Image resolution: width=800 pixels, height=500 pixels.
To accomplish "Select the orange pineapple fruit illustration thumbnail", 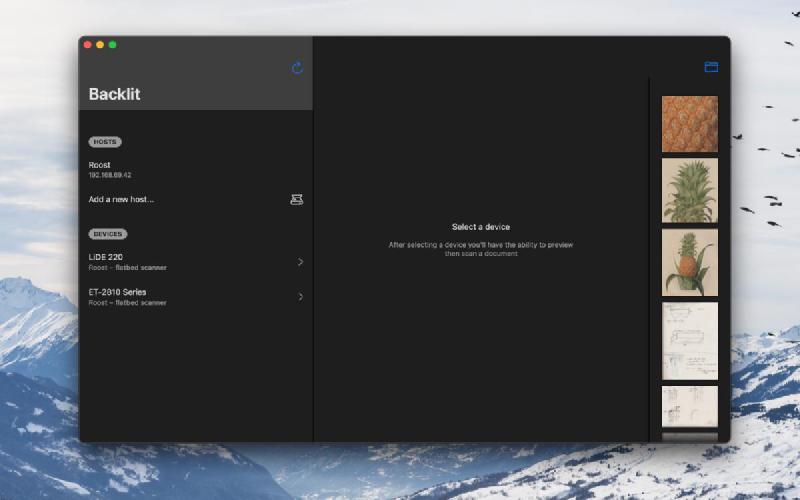I will pyautogui.click(x=689, y=262).
